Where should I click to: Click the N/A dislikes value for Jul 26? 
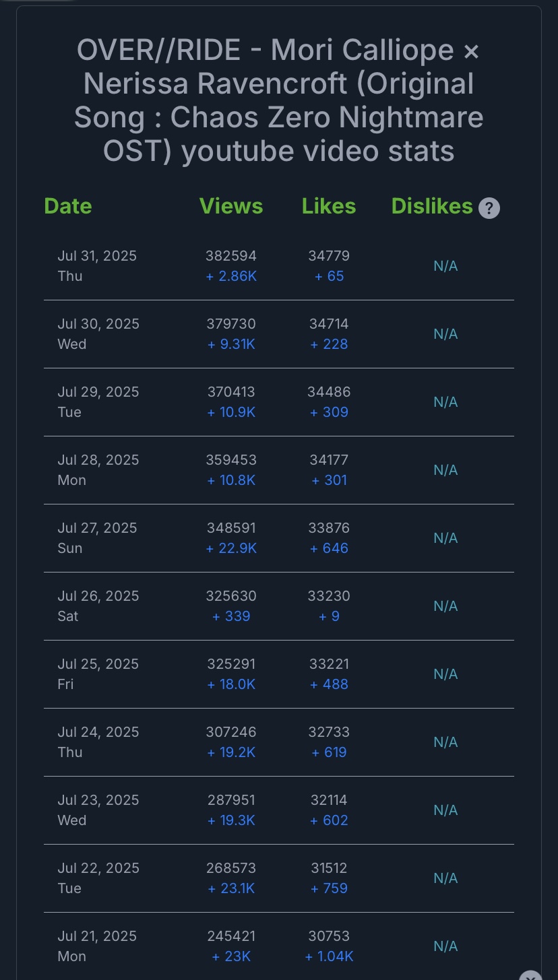pos(445,606)
